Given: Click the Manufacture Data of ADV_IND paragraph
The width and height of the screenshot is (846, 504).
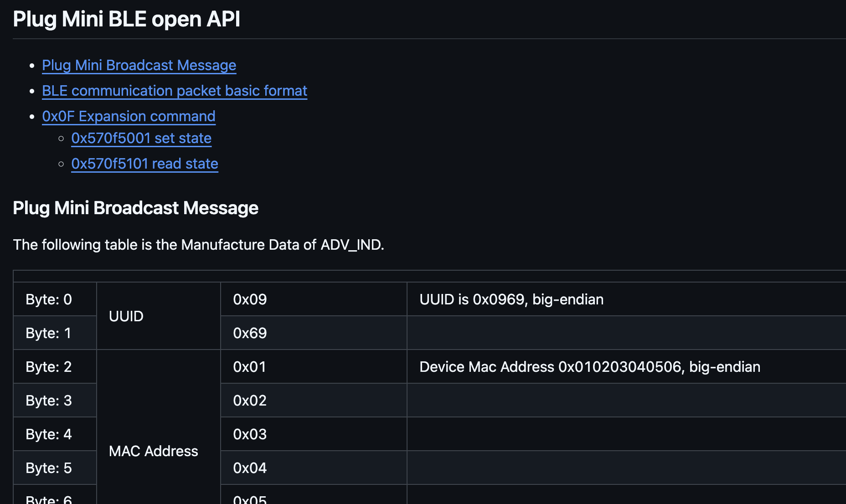Looking at the screenshot, I should pos(198,245).
